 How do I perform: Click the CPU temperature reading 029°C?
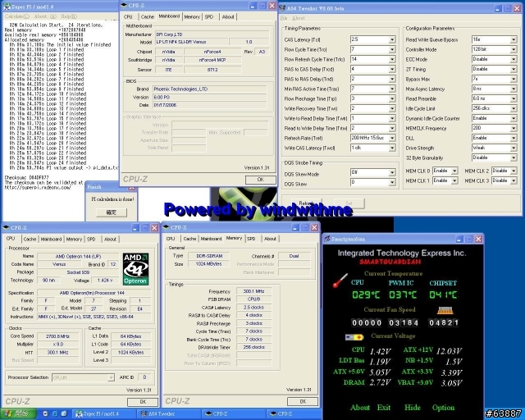pos(366,295)
